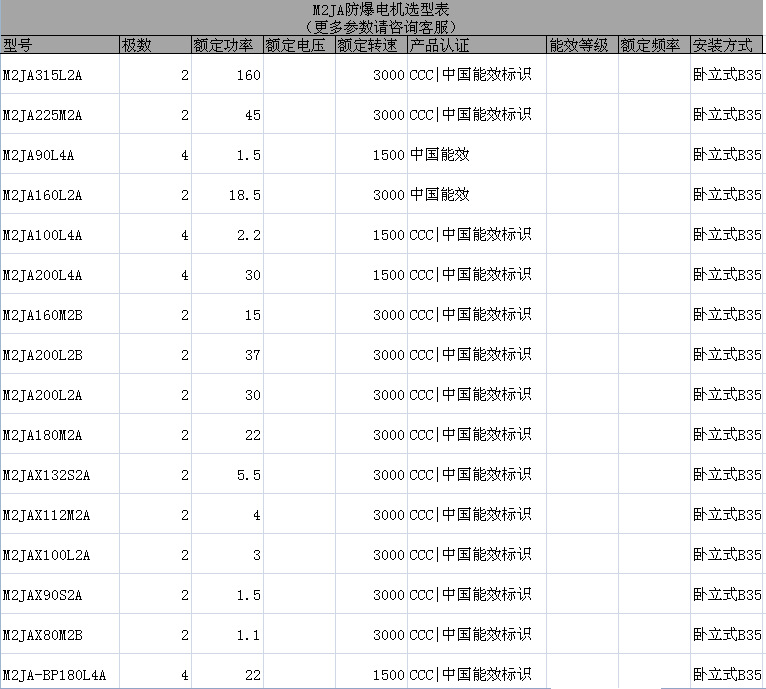Image resolution: width=766 pixels, height=689 pixels.
Task: Click the M2JA-BP180L4A model cell
Action: coord(59,675)
